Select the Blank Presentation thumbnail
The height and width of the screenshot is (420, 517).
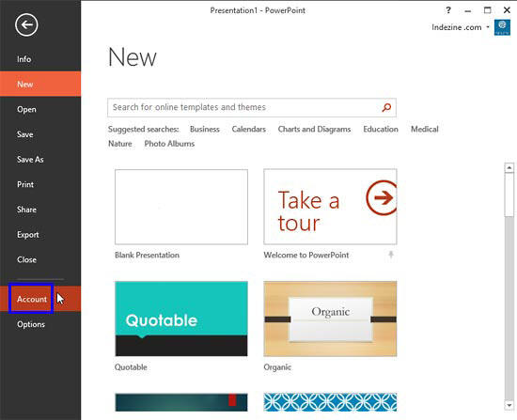pyautogui.click(x=181, y=207)
